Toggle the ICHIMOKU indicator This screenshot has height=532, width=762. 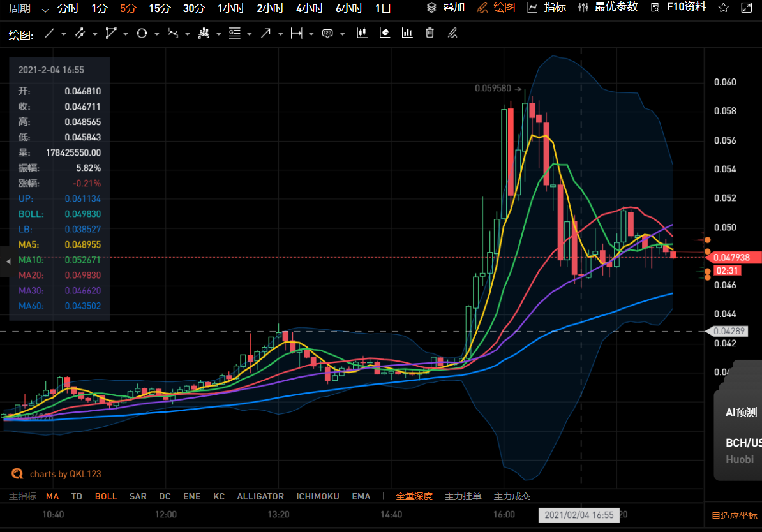coord(317,496)
